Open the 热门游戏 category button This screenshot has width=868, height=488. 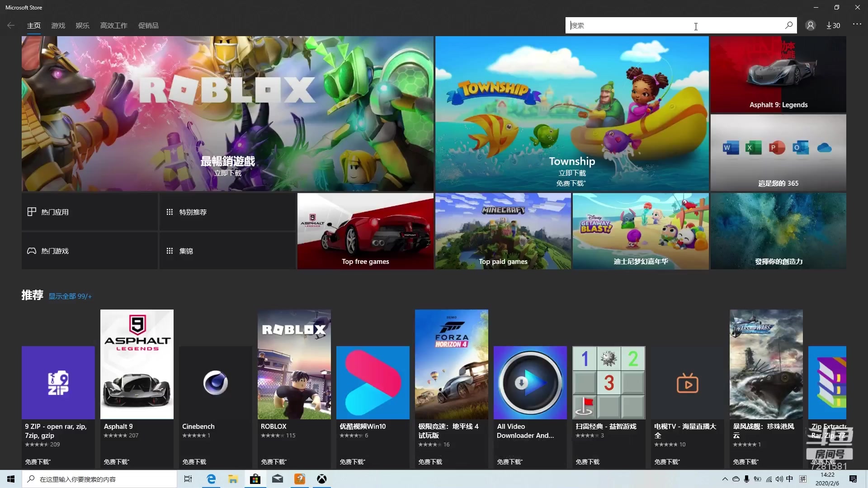[90, 251]
